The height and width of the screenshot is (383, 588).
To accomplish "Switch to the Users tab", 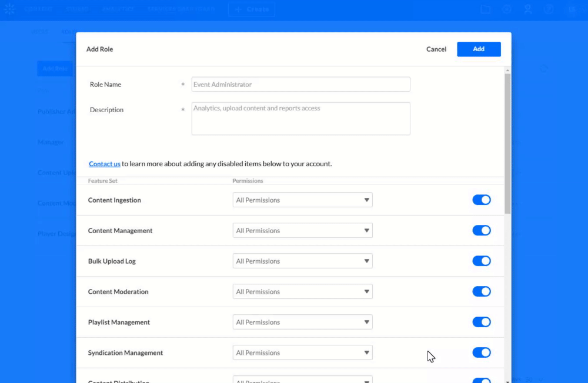I will coord(39,31).
